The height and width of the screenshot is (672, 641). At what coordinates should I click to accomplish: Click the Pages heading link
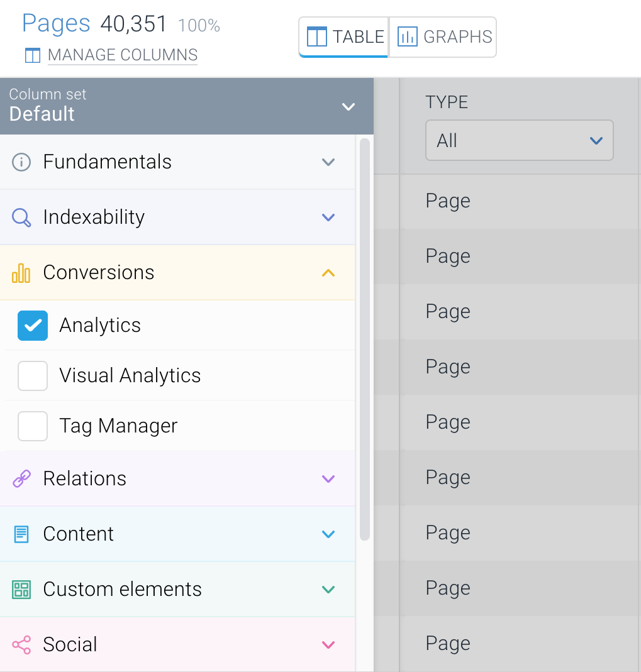click(x=56, y=23)
